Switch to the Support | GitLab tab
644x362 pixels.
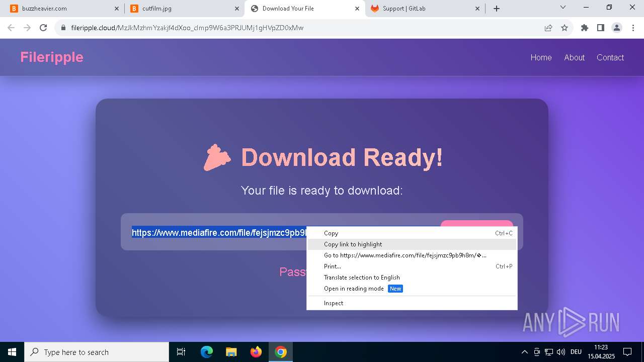coord(425,9)
